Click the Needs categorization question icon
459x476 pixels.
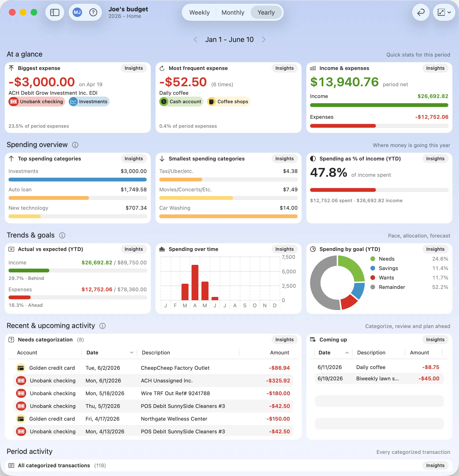(11, 340)
